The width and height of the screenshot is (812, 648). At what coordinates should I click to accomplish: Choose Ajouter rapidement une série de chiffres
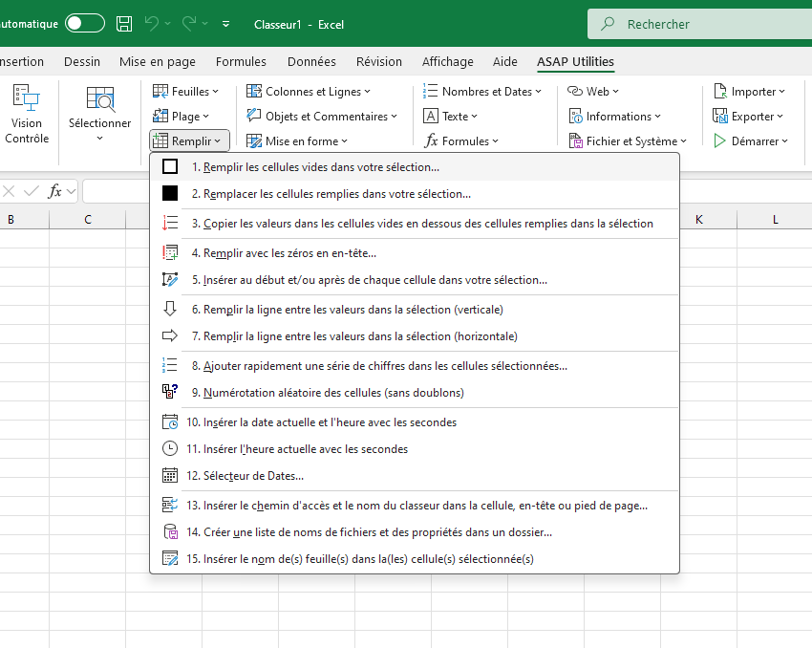click(415, 366)
